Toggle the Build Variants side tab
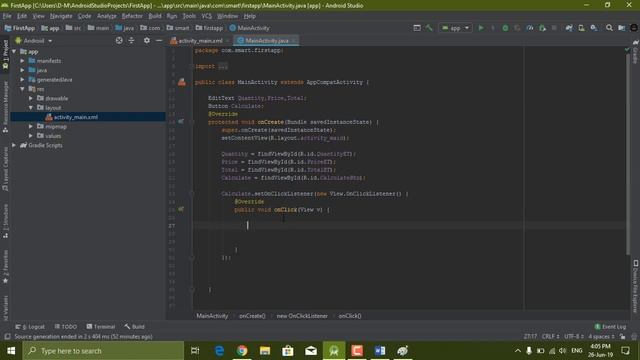Image resolution: width=640 pixels, height=360 pixels. coord(5,307)
